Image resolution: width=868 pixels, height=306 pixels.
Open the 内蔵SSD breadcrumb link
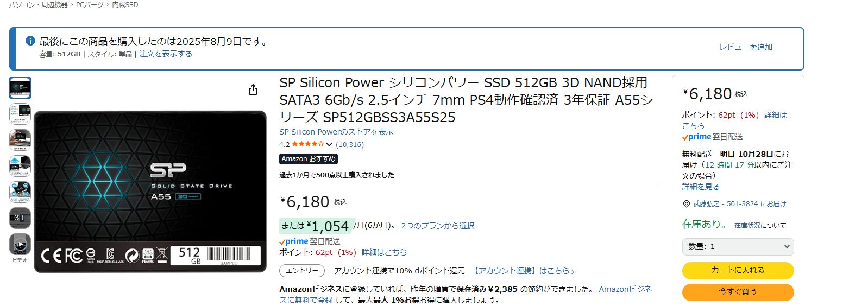pos(125,5)
